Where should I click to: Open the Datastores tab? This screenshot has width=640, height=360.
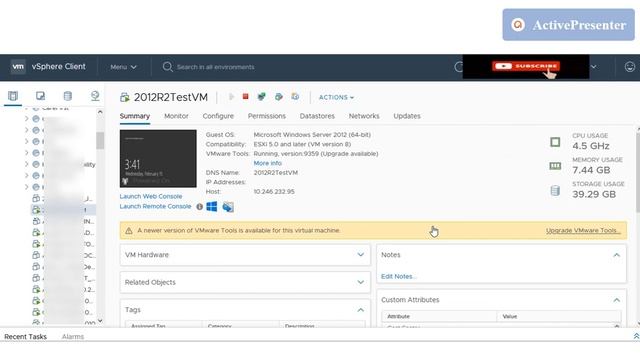[x=317, y=116]
